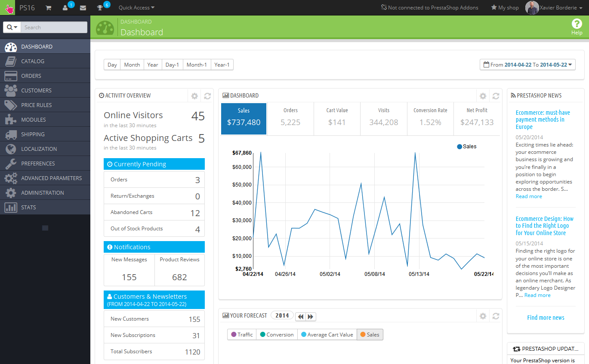The image size is (589, 364).
Task: Select the Sales $737,480 tab
Action: pos(244,119)
